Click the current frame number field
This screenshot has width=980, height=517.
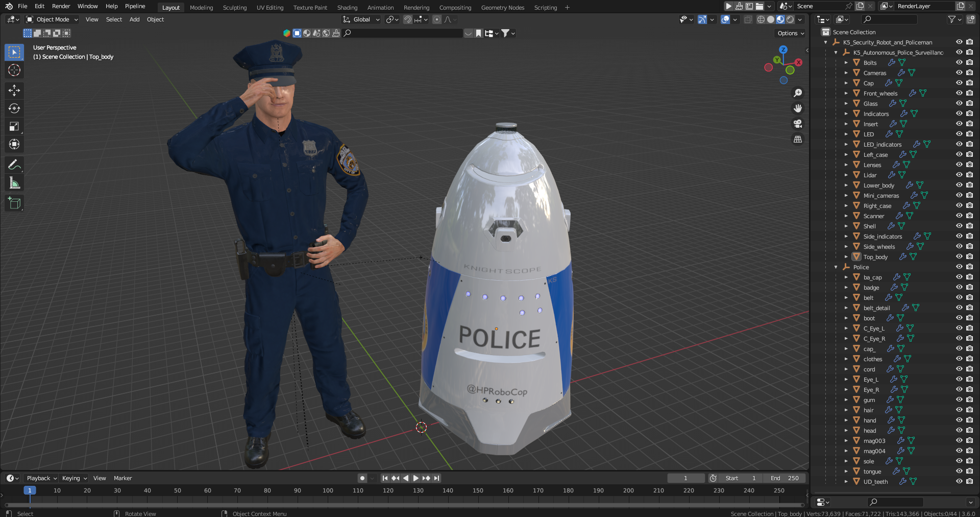(x=685, y=478)
